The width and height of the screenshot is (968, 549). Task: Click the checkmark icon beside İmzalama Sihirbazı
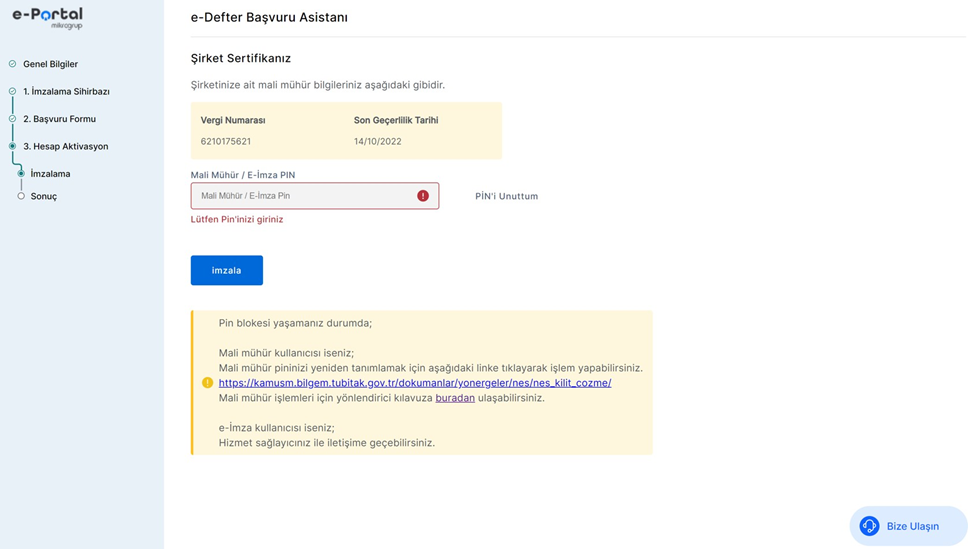point(12,91)
